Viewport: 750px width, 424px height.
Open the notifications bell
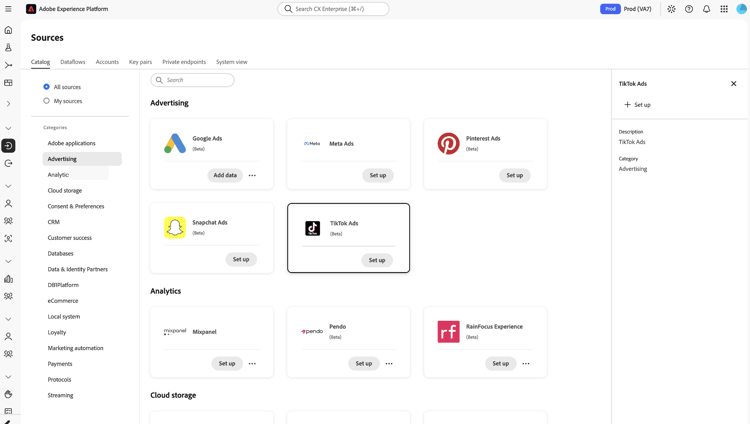coord(706,9)
